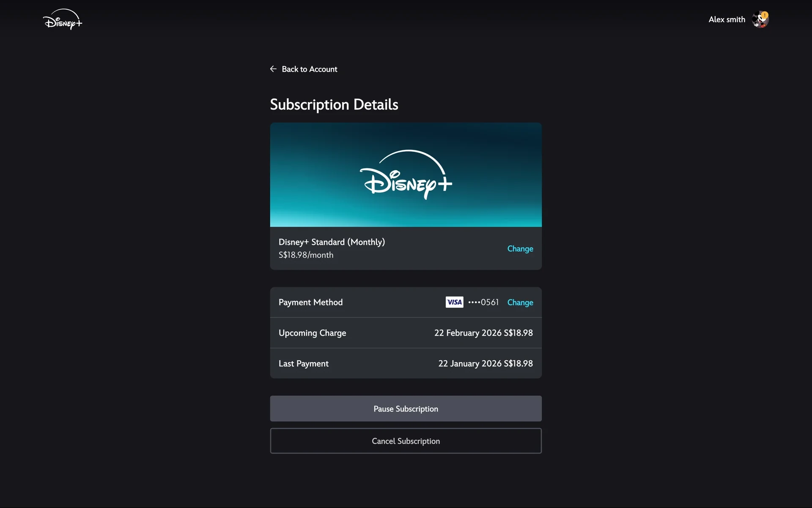Click Disney+ Standard (Monthly) plan name

pos(332,242)
